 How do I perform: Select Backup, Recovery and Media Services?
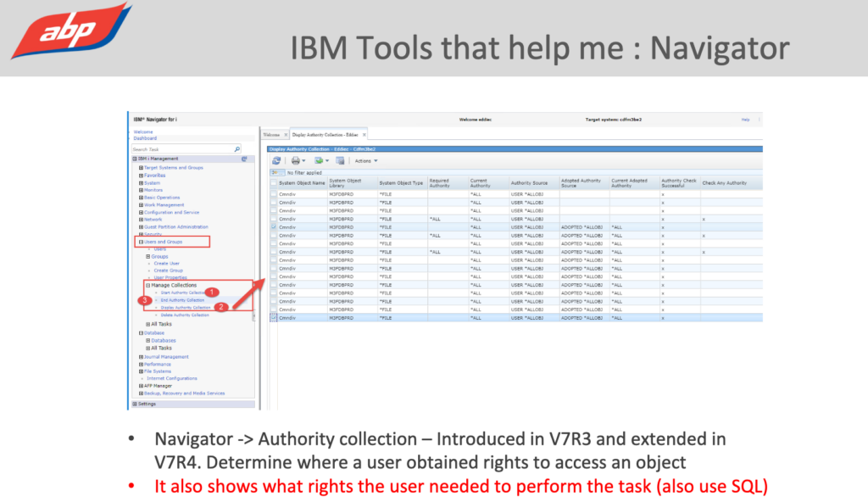coord(184,393)
